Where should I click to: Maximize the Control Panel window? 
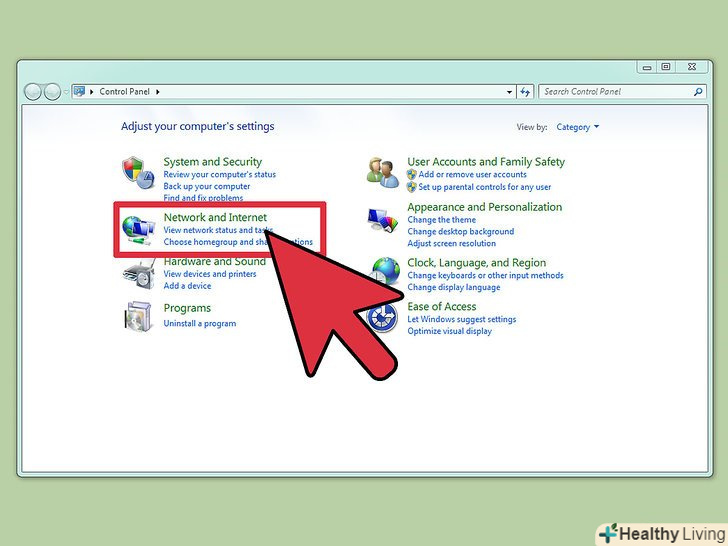tap(666, 67)
